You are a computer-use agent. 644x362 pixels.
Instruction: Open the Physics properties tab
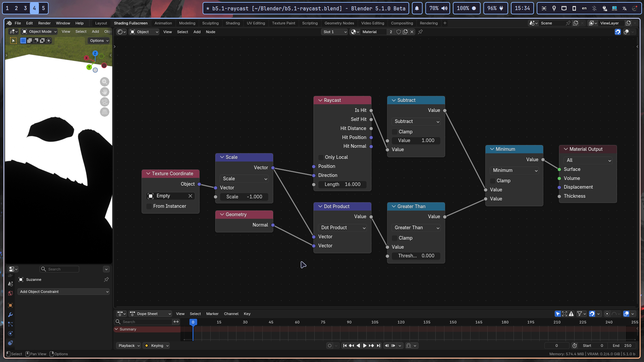click(x=10, y=334)
